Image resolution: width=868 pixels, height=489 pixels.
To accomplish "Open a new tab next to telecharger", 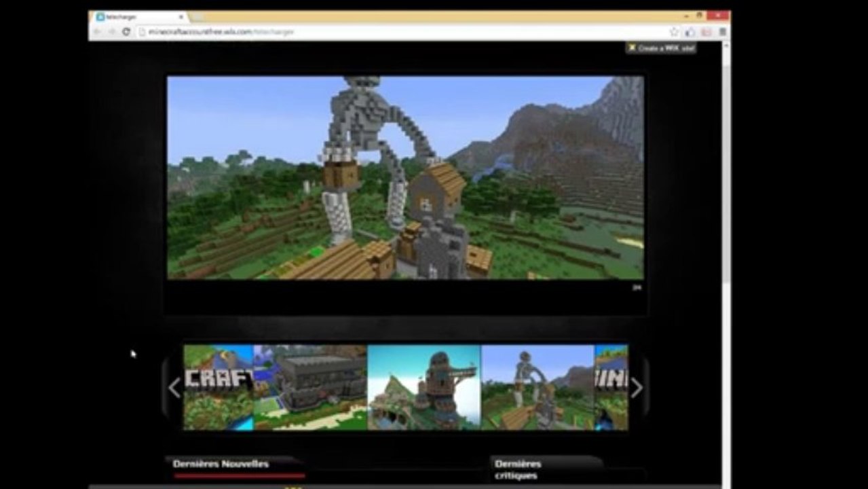I will click(x=197, y=16).
